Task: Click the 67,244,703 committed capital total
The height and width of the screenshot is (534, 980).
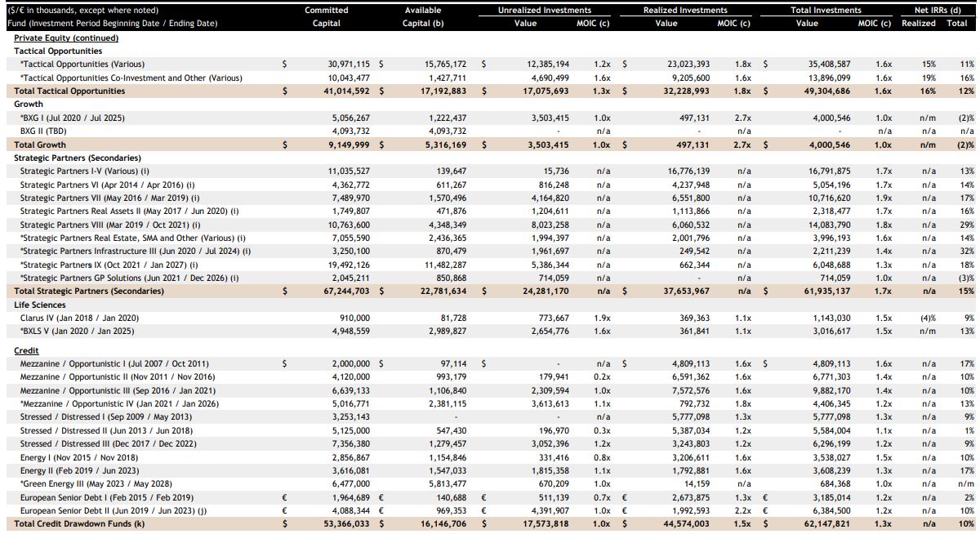Action: coord(349,291)
